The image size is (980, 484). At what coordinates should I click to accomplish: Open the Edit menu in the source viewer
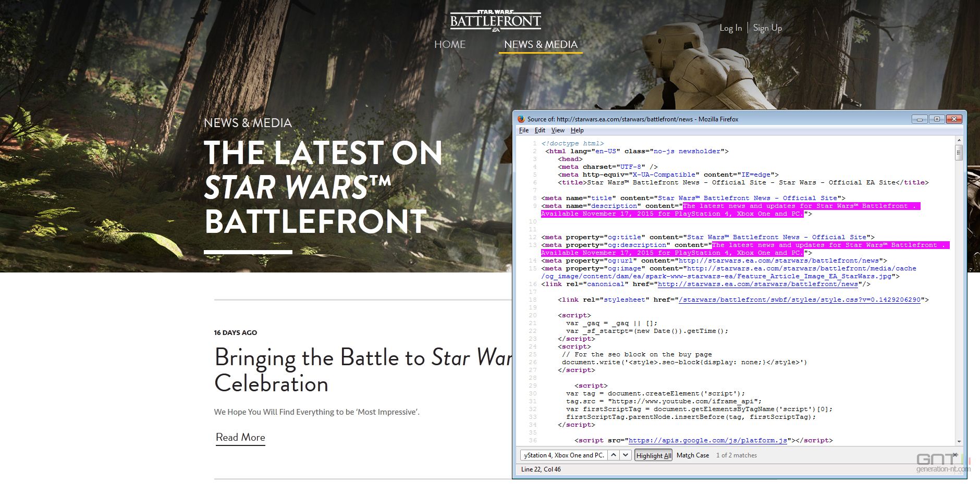[x=540, y=130]
